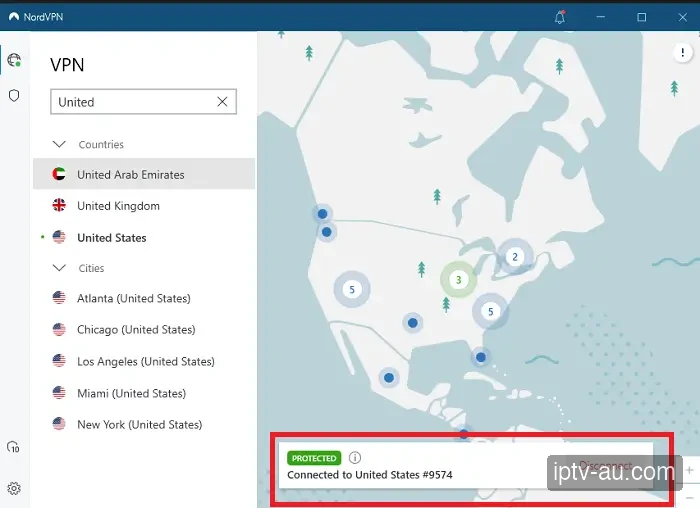
Task: Click the Florida server dot on map
Action: pyautogui.click(x=481, y=357)
